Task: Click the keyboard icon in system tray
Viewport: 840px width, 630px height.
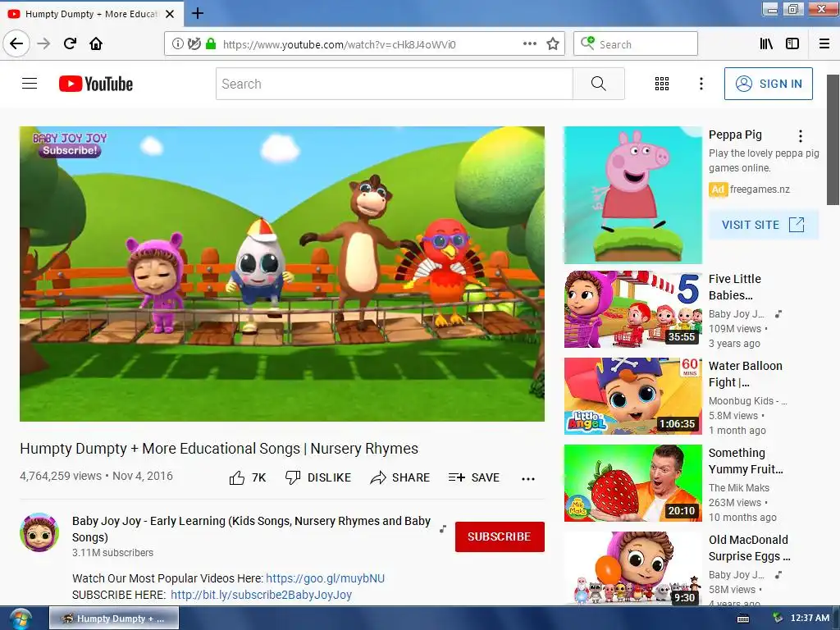Action: tap(743, 619)
